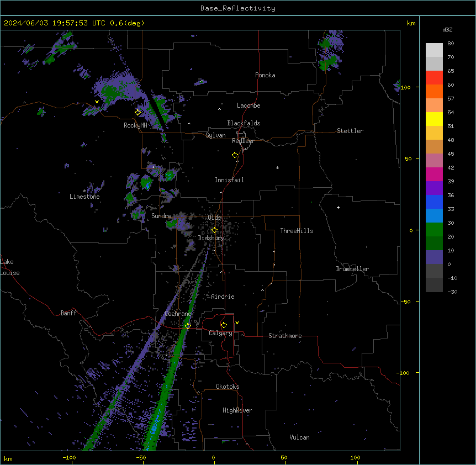
Task: Select the yellow station marker at Cochrane
Action: 188,326
